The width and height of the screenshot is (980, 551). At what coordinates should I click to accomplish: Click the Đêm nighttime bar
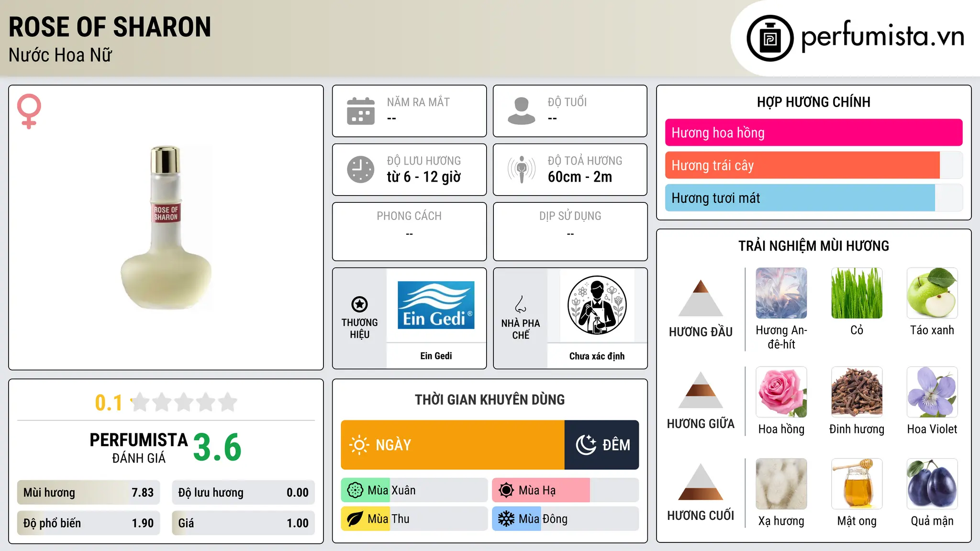[x=602, y=445]
